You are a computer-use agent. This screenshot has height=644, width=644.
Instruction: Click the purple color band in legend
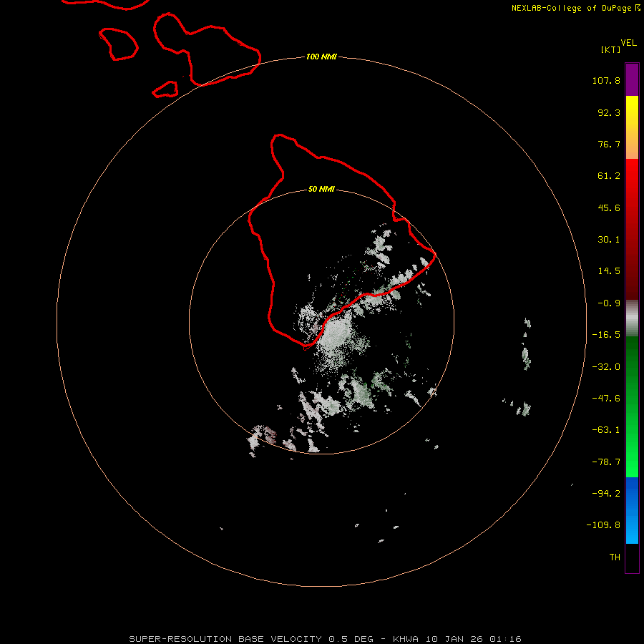[632, 79]
